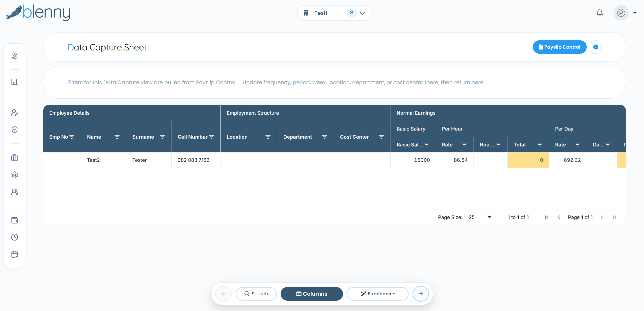This screenshot has width=644, height=311.
Task: Click the blue info icon beside Payslip Control
Action: (x=596, y=47)
